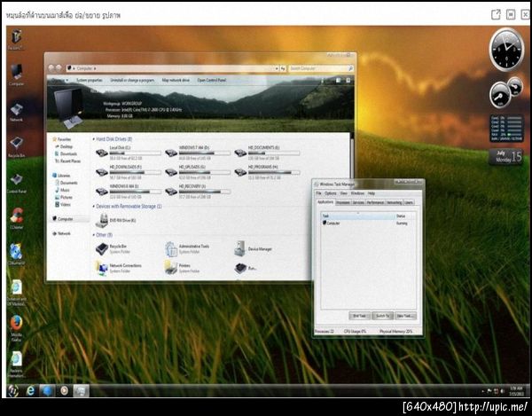Open Network Connections system folder
Screen dimensions: 532x416
[102, 268]
